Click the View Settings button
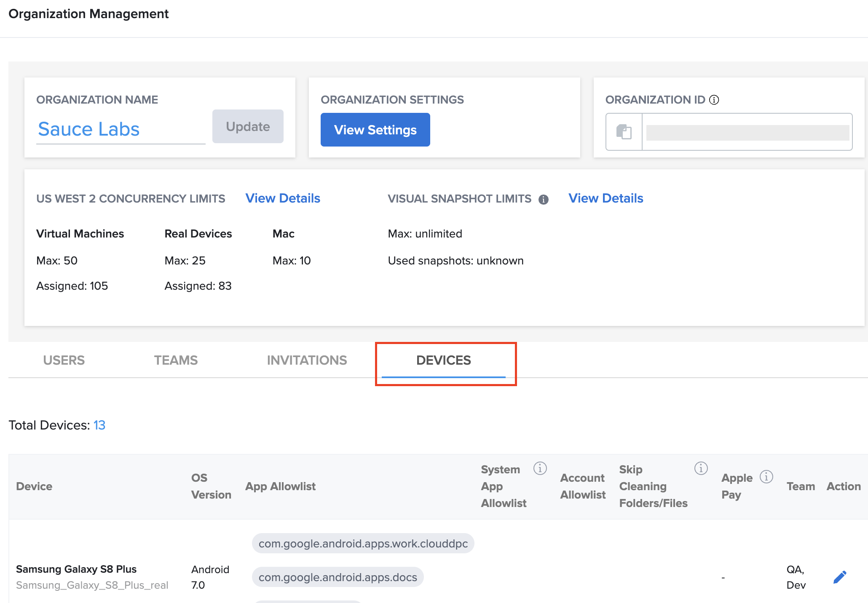Viewport: 868px width, 603px height. 375,130
